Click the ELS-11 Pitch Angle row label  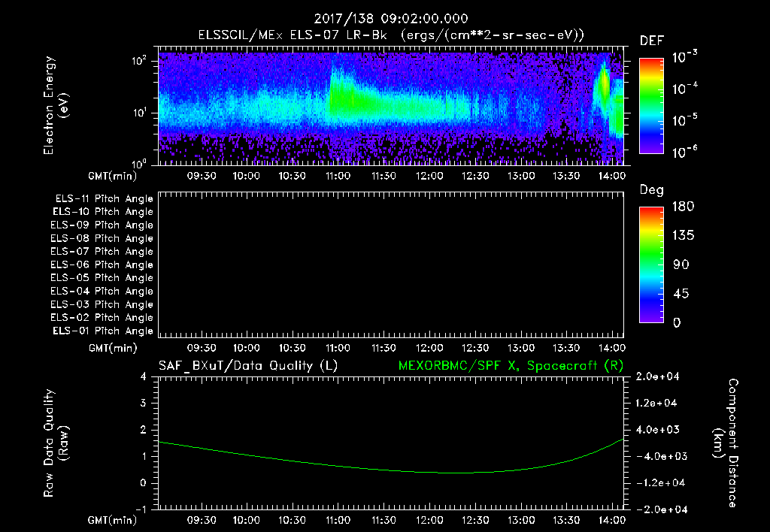[x=104, y=199]
